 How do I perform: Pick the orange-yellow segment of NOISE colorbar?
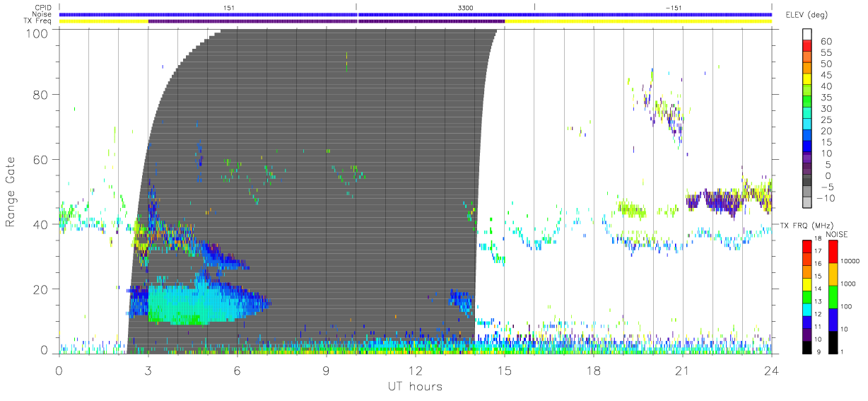coord(833,274)
